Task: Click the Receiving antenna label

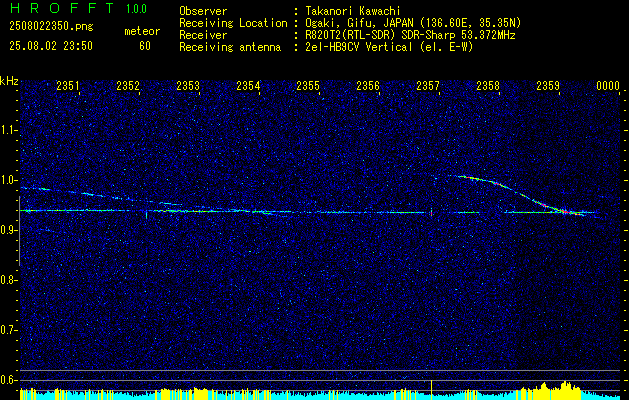Action: tap(230, 47)
